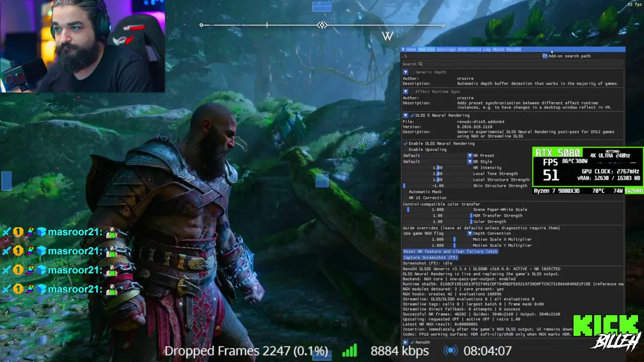644x362 pixels.
Task: Adjust the Local Tone Strength slider
Action: click(x=437, y=173)
